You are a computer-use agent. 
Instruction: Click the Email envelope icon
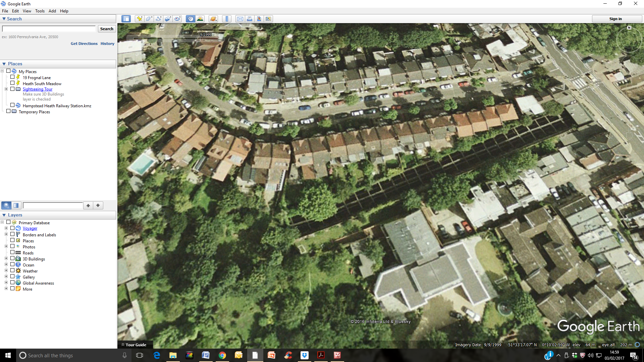coord(240,19)
